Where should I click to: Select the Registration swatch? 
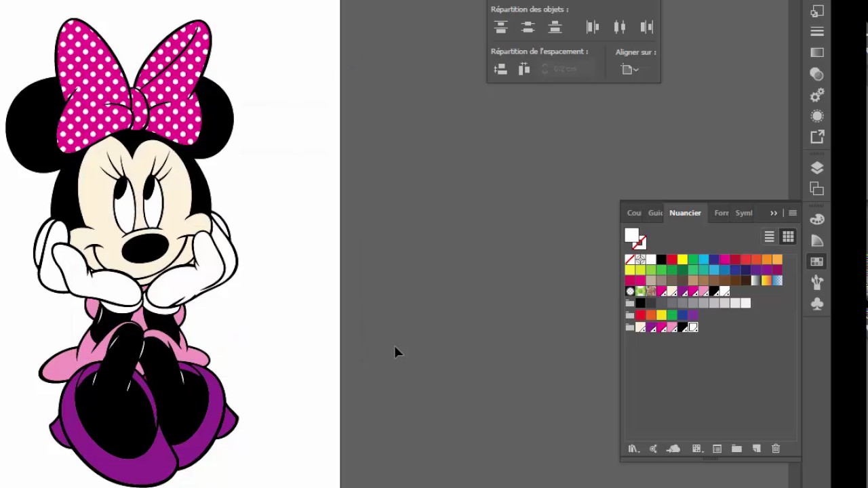[640, 260]
